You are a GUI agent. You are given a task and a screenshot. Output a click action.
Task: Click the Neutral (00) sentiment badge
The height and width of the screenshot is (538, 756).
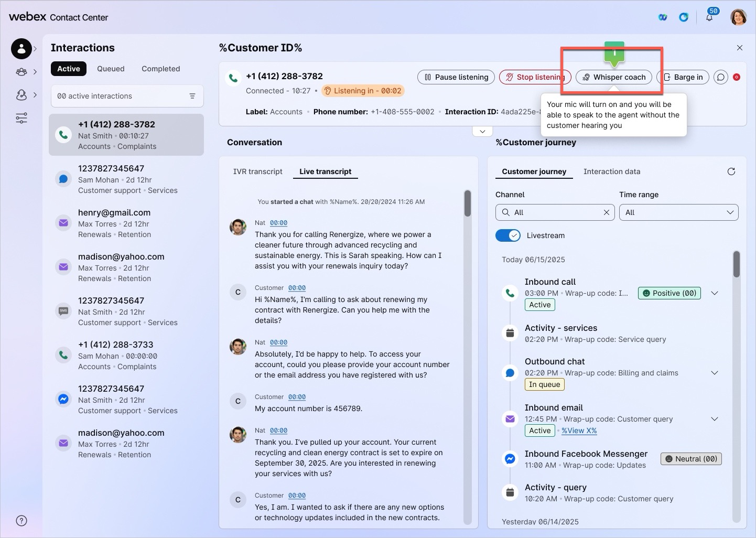(x=691, y=459)
